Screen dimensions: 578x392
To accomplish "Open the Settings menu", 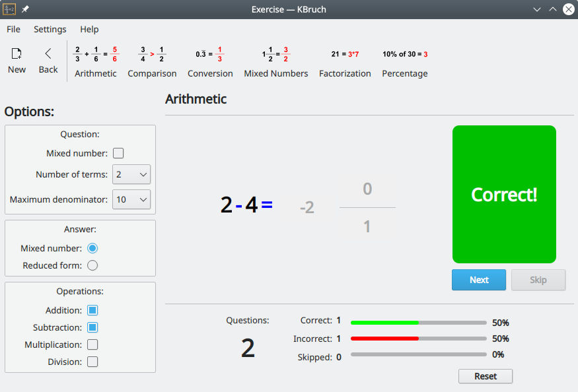I will coord(50,29).
